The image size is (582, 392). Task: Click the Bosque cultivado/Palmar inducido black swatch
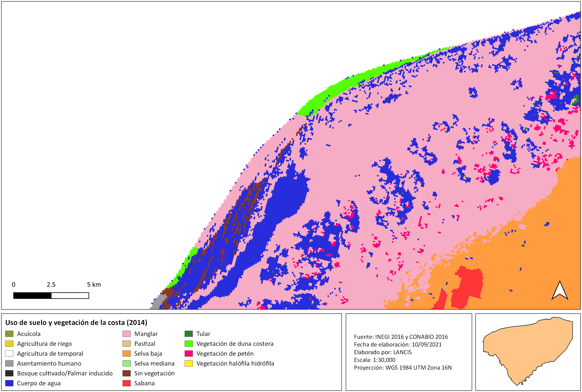(x=9, y=373)
